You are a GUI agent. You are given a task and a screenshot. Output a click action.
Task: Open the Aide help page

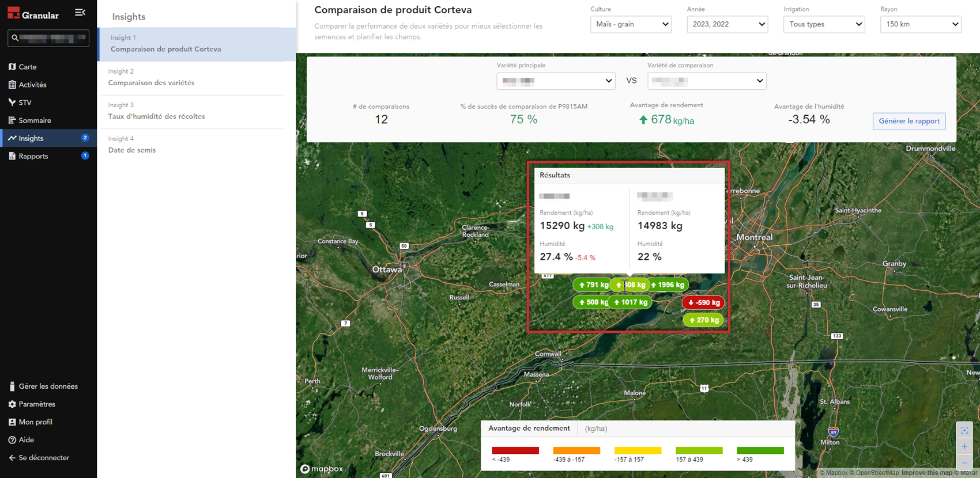click(26, 440)
